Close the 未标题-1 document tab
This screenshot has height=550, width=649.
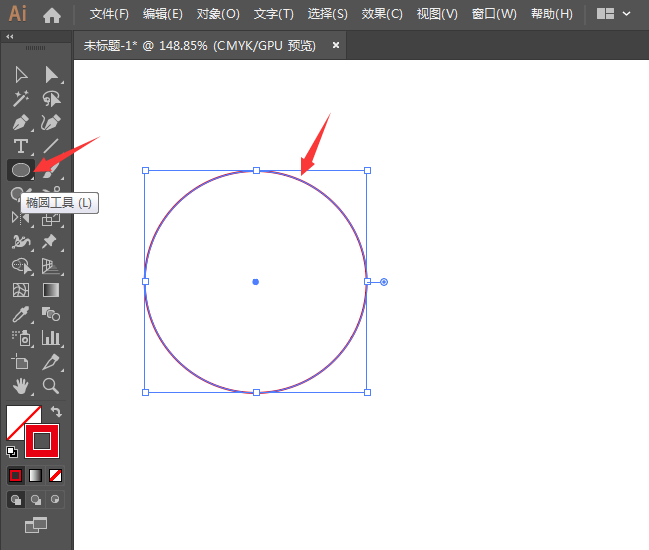coord(336,45)
